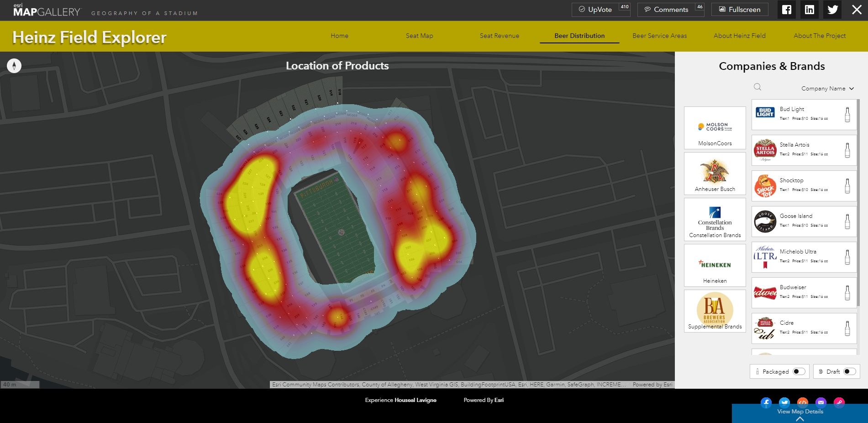Click the round Twitter share icon at bottom
Image resolution: width=868 pixels, height=423 pixels.
coord(784,402)
